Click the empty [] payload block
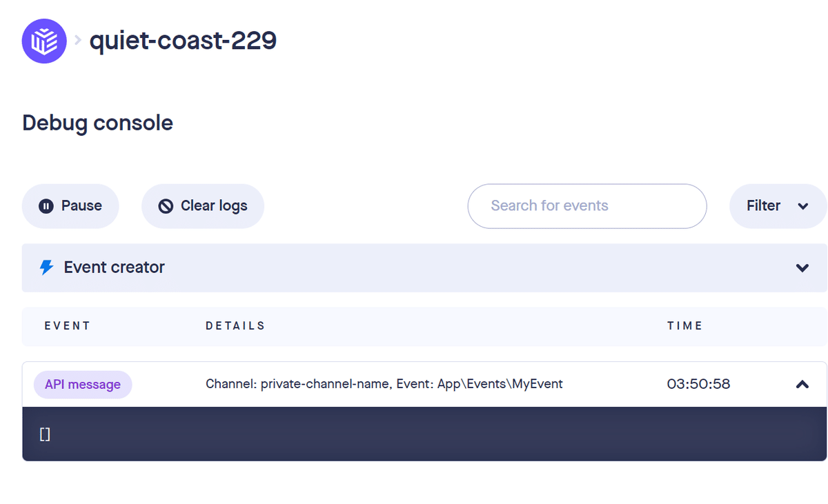The image size is (828, 504). pyautogui.click(x=424, y=434)
